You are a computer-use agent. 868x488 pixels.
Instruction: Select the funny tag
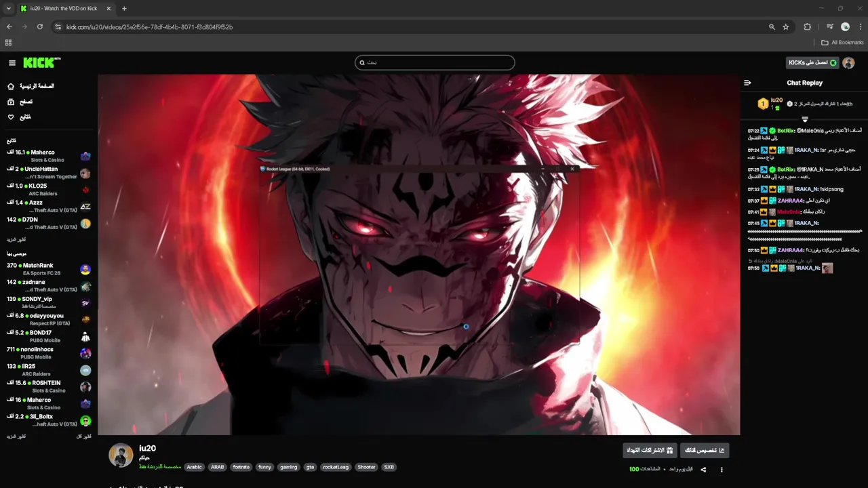[x=265, y=467]
